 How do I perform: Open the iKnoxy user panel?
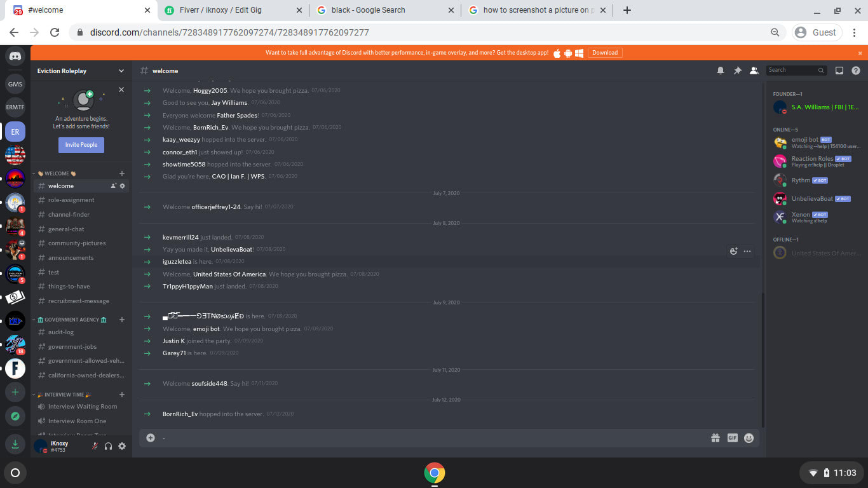tap(58, 446)
